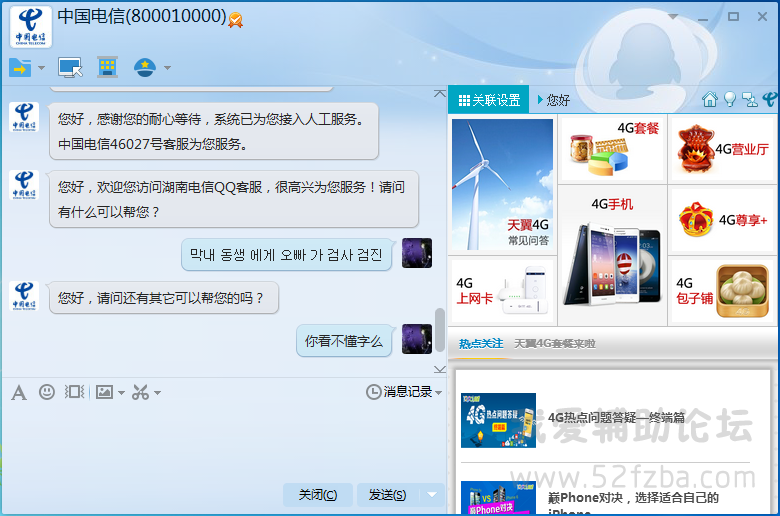The width and height of the screenshot is (780, 516).
Task: Open the 4G尊享+ crown tile
Action: pyautogui.click(x=723, y=219)
